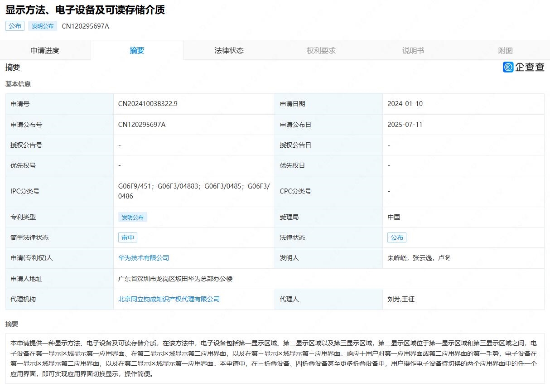Switch to the 说明书 tab
Viewport: 550px width, 392px height.
(x=413, y=50)
